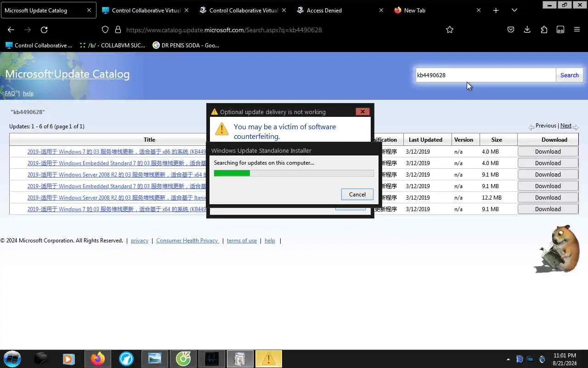Click the kb4490628 search input field
The image size is (588, 368).
486,75
